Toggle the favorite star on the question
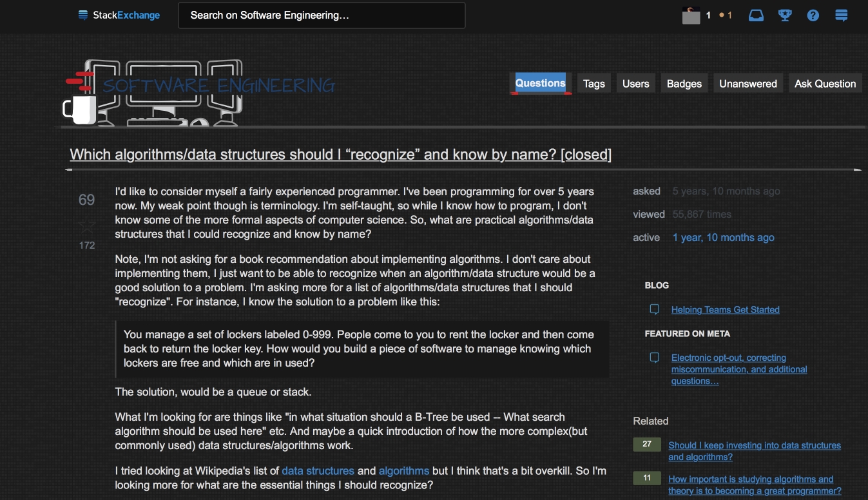This screenshot has height=500, width=868. pyautogui.click(x=86, y=226)
